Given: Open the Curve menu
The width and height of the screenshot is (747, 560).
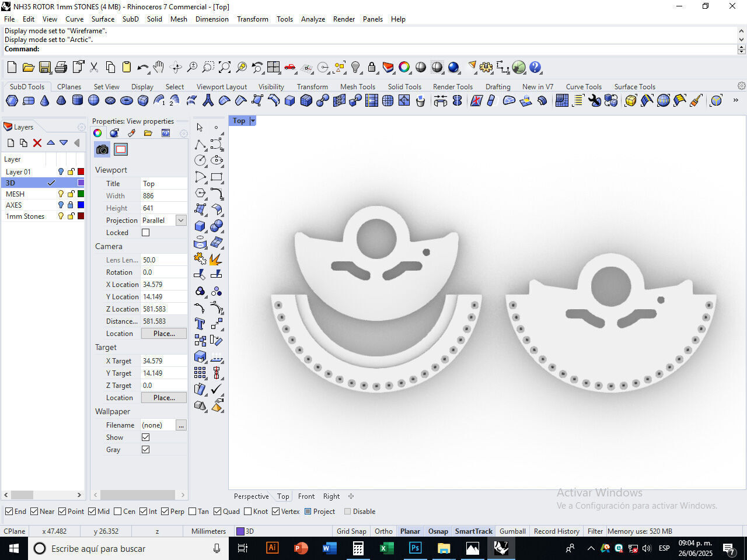Looking at the screenshot, I should click(x=74, y=19).
